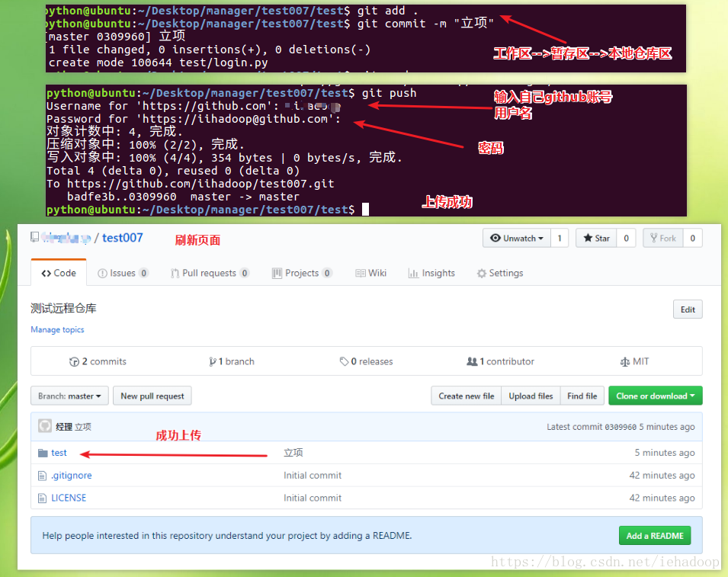Click the repository book icon beside test007
728x577 pixels.
click(x=34, y=237)
